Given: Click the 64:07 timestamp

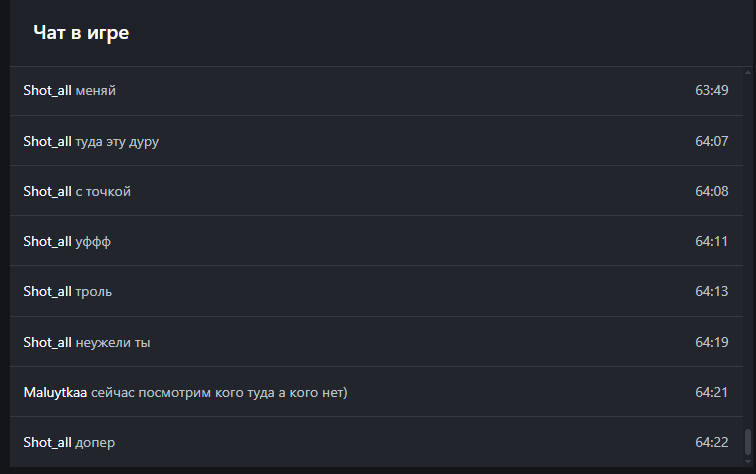Looking at the screenshot, I should tap(711, 141).
